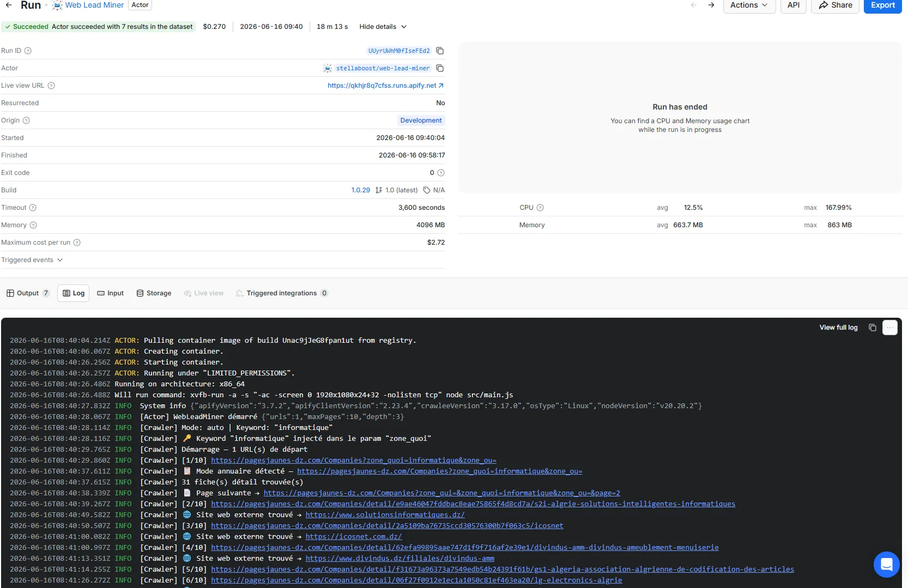Show help for Origin
This screenshot has height=588, width=908.
click(x=26, y=120)
